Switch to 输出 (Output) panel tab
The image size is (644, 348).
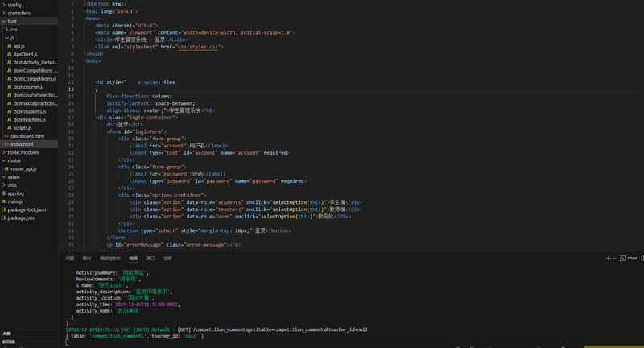tap(87, 259)
